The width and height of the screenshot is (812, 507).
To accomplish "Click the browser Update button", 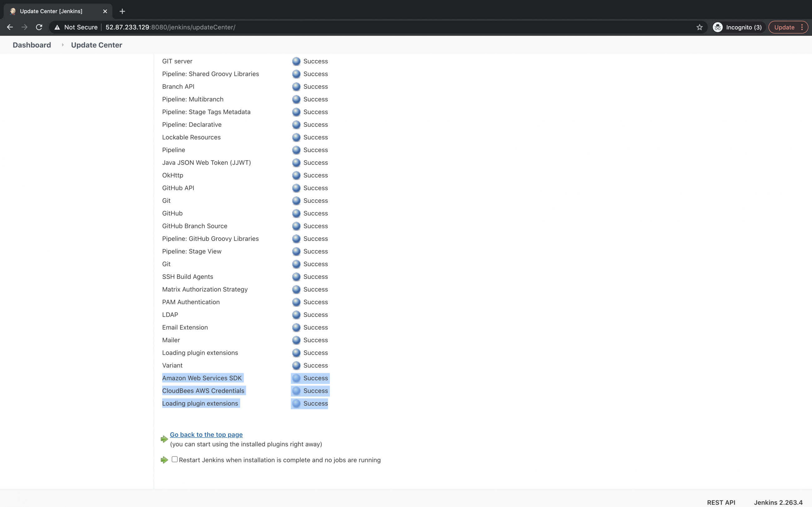I will pos(784,27).
